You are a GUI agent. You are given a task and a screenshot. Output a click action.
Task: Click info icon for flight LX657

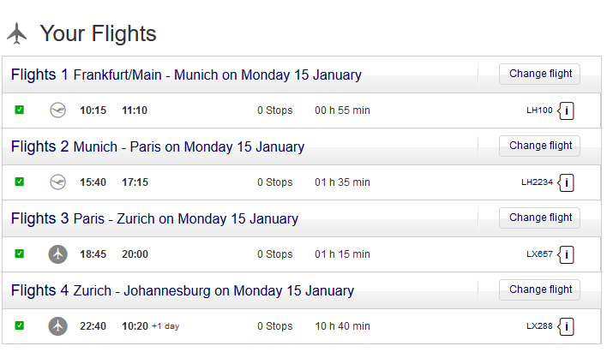point(567,254)
